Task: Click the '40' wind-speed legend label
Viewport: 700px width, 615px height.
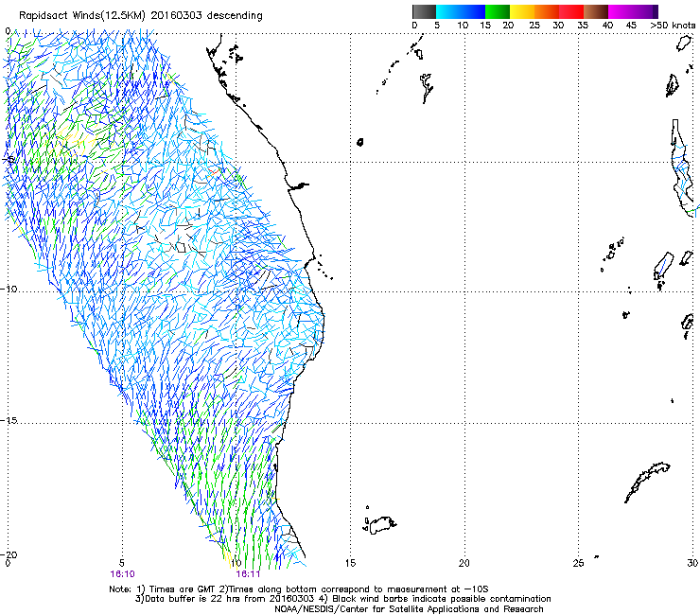Action: click(607, 26)
